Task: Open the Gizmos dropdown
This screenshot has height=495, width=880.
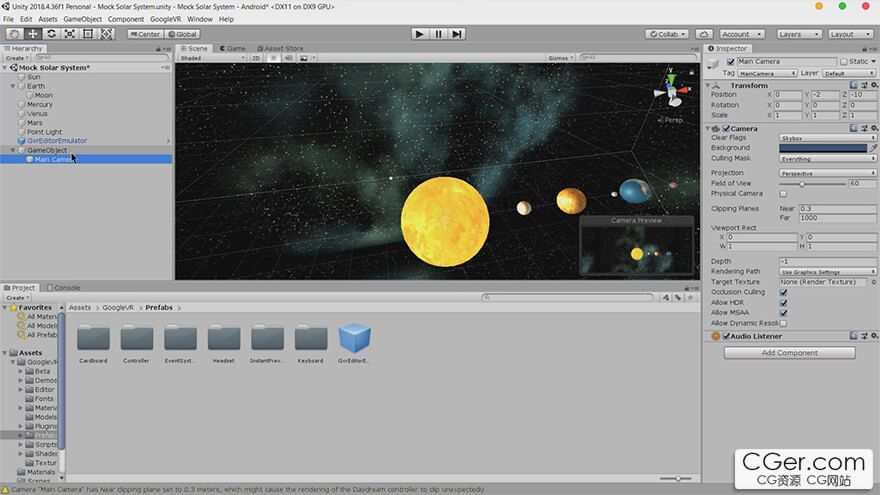Action: click(x=560, y=58)
